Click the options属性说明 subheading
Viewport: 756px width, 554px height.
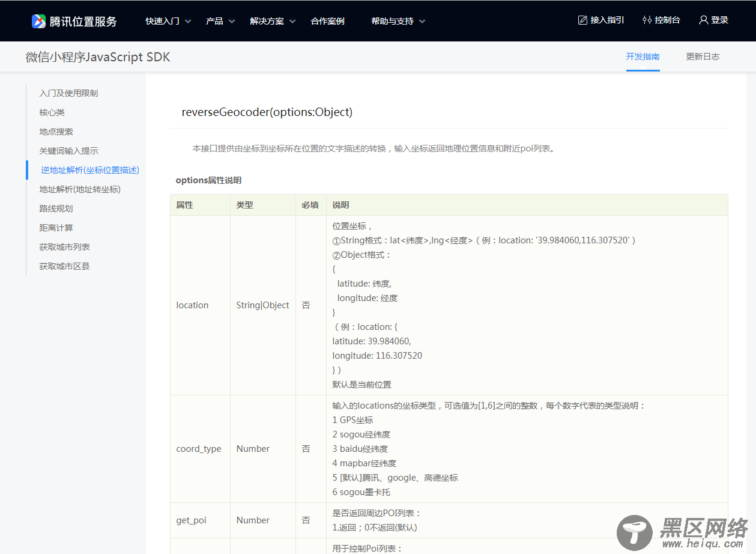pos(208,180)
